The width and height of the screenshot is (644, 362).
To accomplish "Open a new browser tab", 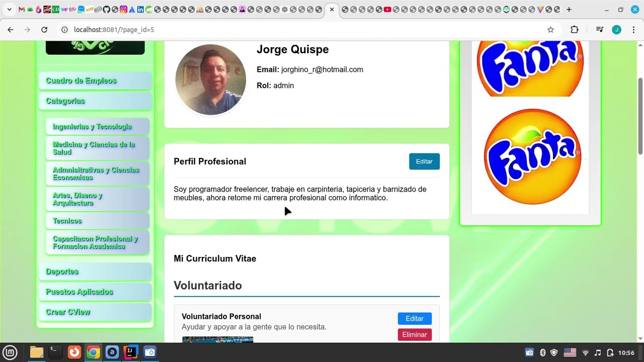I will (569, 10).
